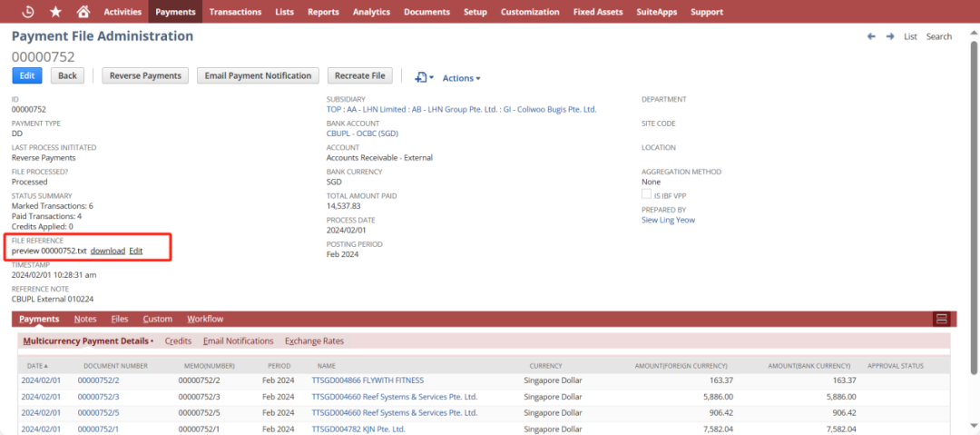The height and width of the screenshot is (435, 980).
Task: Click the Reverse Payments button
Action: [145, 75]
